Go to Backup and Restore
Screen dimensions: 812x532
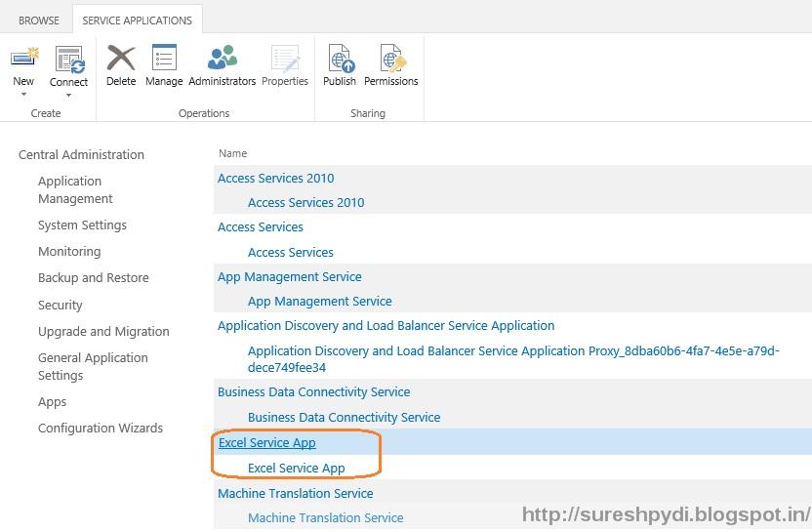point(94,278)
